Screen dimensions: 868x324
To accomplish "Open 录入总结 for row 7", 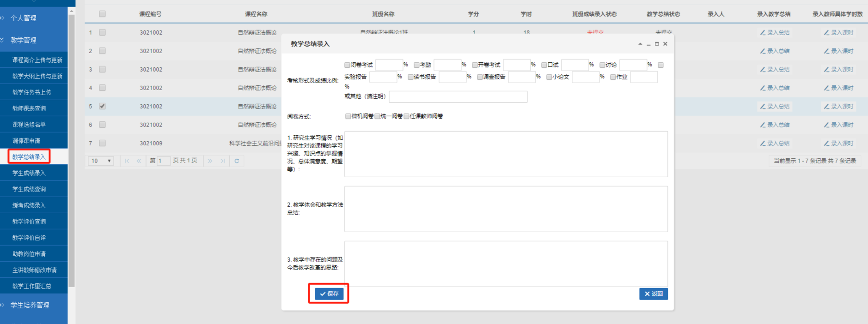I will [x=775, y=143].
